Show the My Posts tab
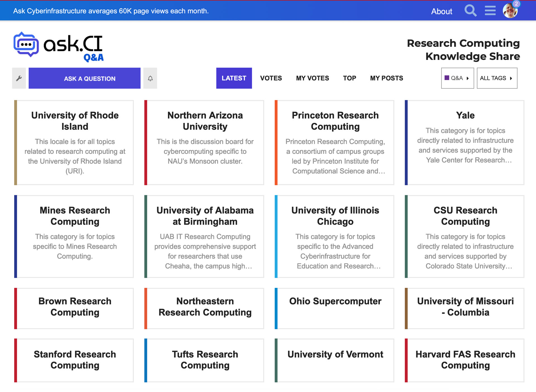Viewport: 536px width, 392px height. (x=386, y=78)
